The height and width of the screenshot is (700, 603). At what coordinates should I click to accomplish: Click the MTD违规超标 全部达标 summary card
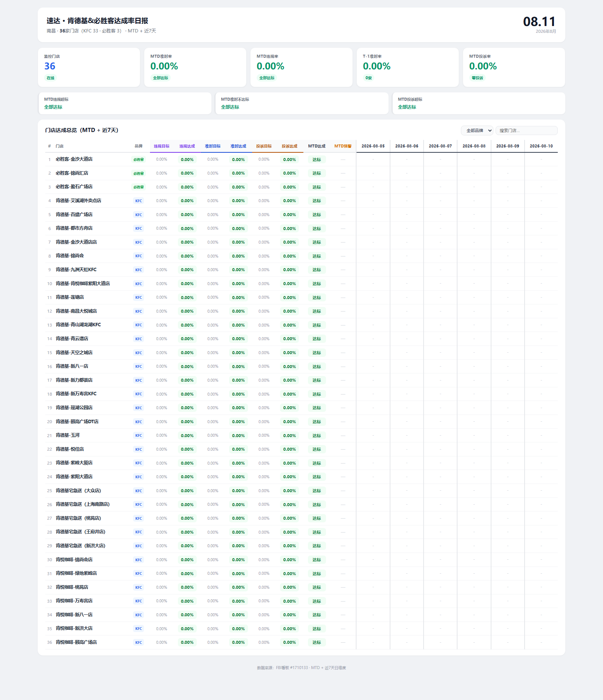click(x=125, y=103)
